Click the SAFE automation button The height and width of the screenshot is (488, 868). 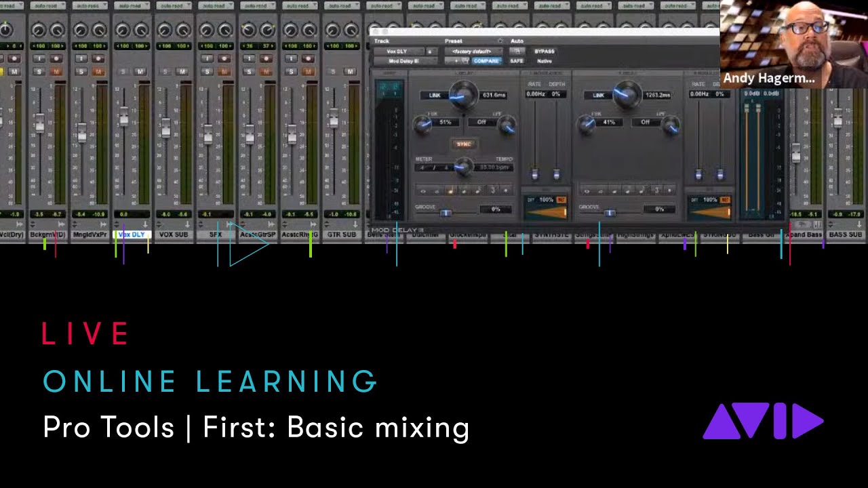(x=517, y=61)
